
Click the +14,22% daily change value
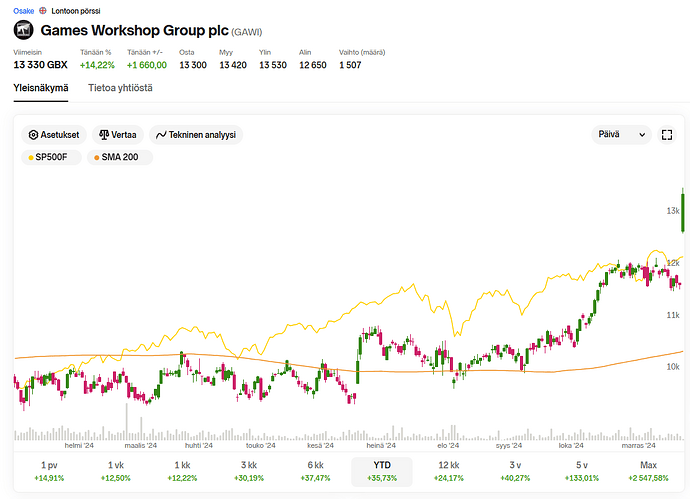point(97,65)
